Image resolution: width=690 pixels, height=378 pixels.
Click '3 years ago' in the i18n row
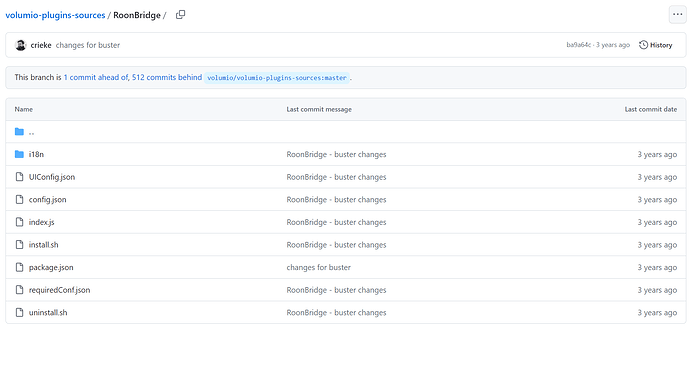coord(657,154)
